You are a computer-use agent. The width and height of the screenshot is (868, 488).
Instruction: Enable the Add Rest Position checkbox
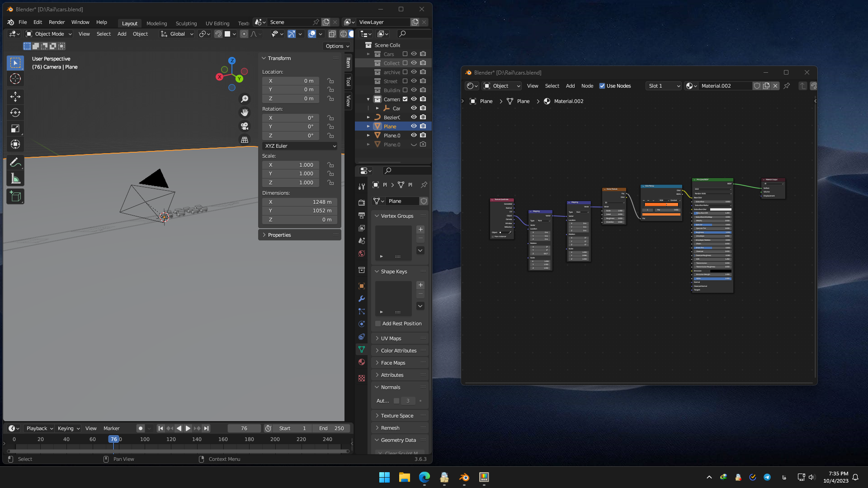pyautogui.click(x=378, y=324)
